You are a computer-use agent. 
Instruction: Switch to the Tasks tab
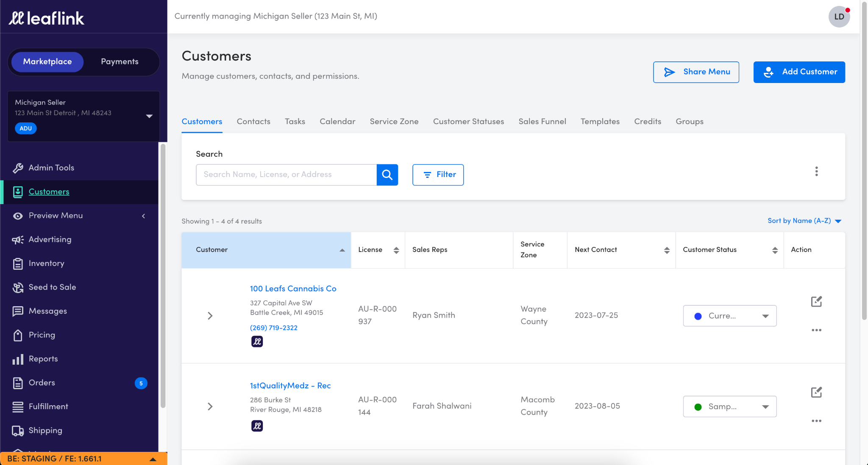pos(295,122)
